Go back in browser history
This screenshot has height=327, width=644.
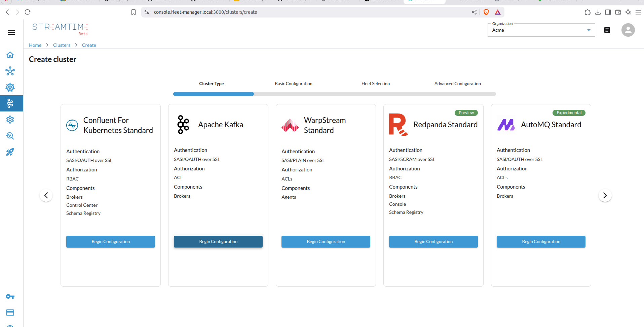7,12
